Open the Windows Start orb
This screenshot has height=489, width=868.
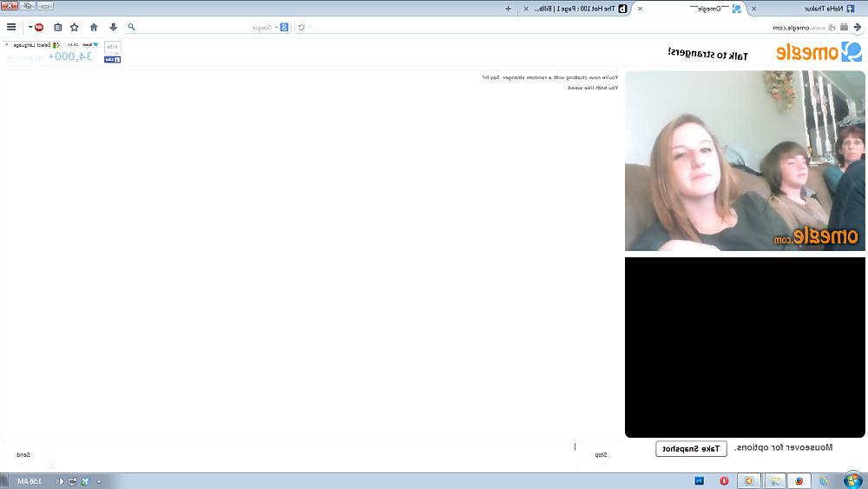(x=853, y=480)
